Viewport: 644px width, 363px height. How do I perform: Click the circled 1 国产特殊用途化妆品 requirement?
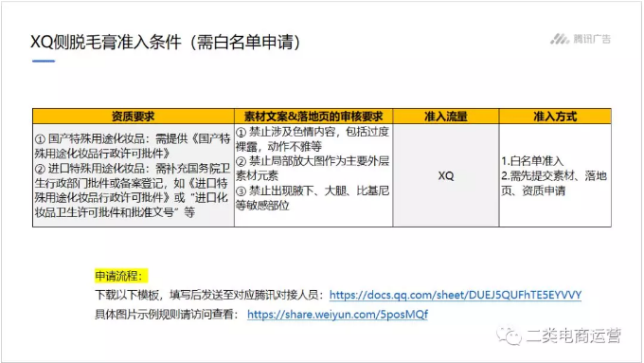click(133, 146)
